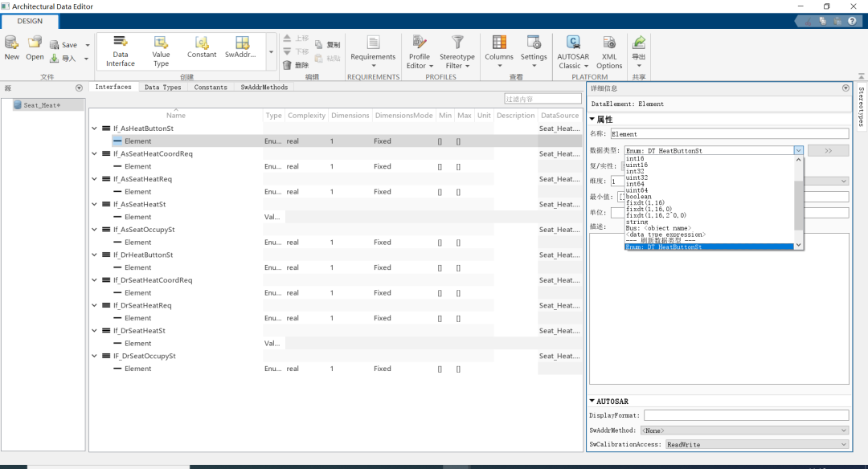Viewport: 868px width, 469px height.
Task: Select the DESIGN ribbon tab
Action: [x=30, y=21]
